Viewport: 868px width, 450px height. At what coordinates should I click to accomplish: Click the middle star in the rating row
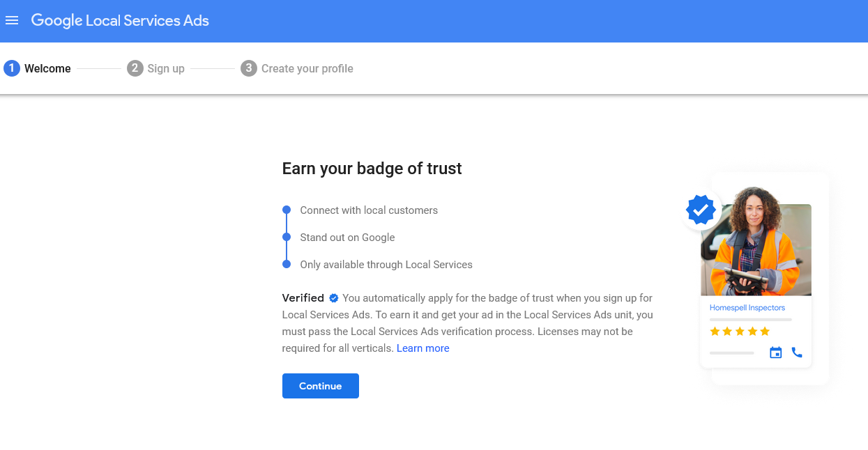[740, 331]
